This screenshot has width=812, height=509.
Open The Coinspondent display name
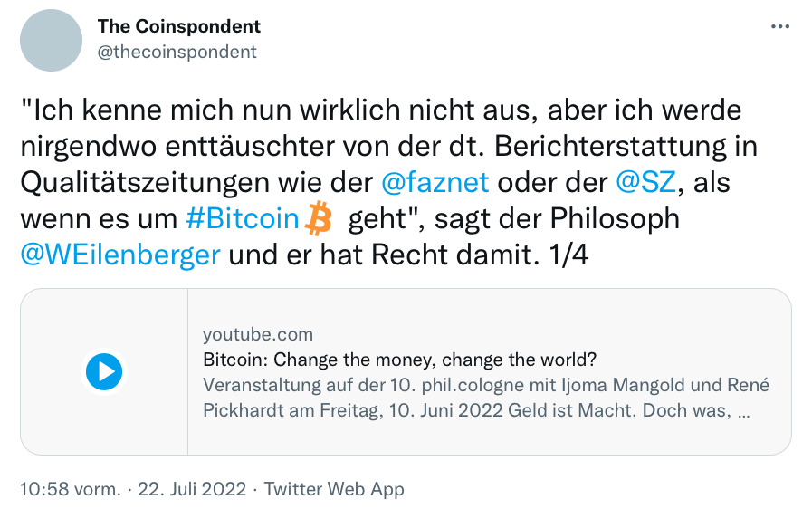pos(178,26)
